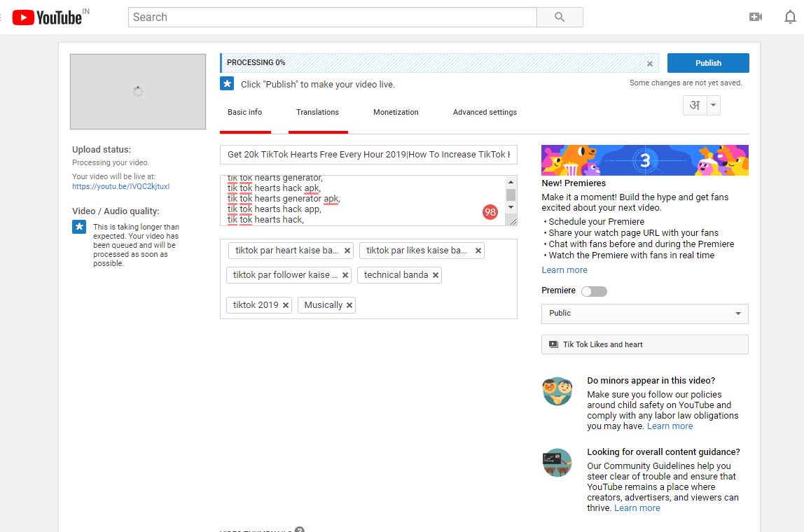Click the search magnifier button

click(x=560, y=17)
